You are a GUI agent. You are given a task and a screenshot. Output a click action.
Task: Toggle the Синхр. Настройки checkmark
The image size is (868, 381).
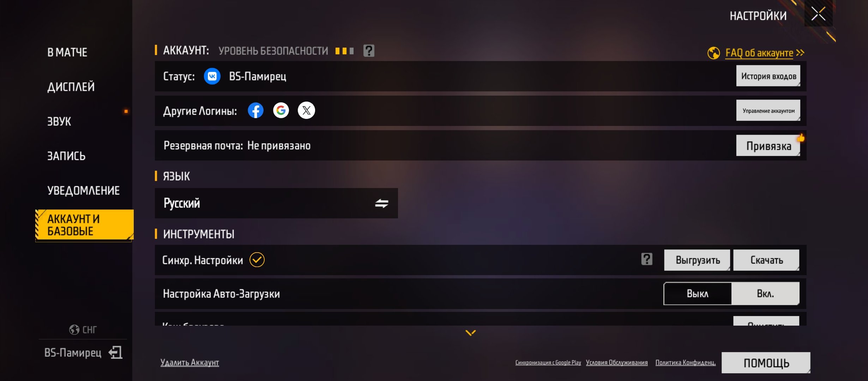click(x=257, y=260)
